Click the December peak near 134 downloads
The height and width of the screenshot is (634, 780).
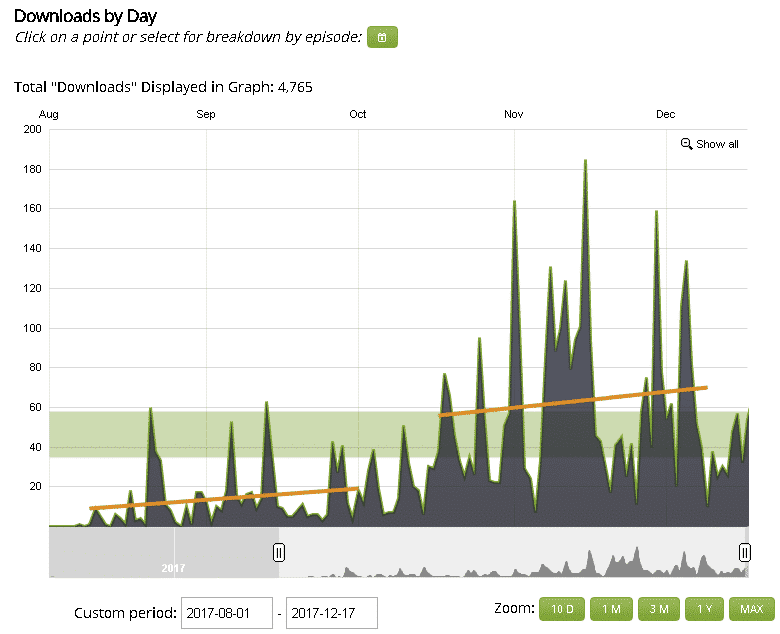click(x=686, y=261)
